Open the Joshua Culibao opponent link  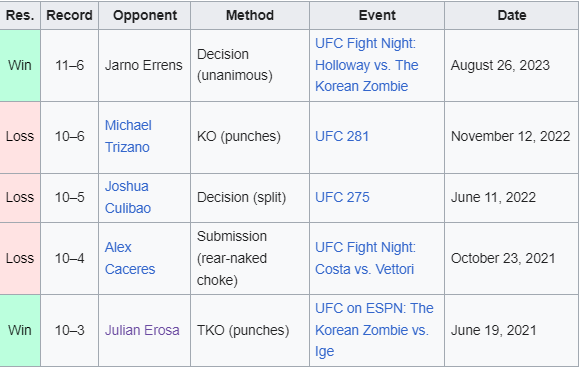pos(128,197)
